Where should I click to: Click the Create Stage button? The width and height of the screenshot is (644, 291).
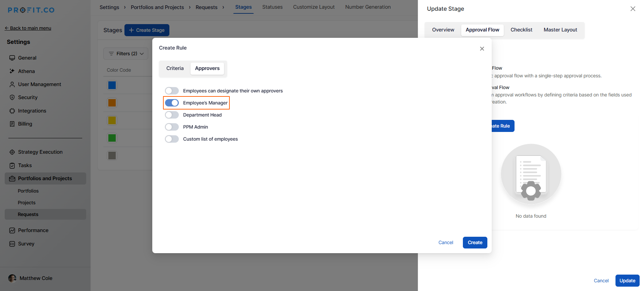tap(147, 30)
